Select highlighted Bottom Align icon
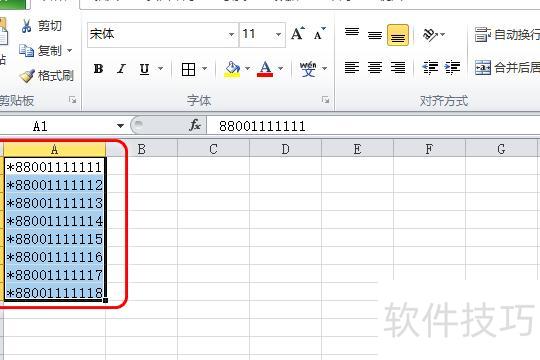 click(x=398, y=35)
